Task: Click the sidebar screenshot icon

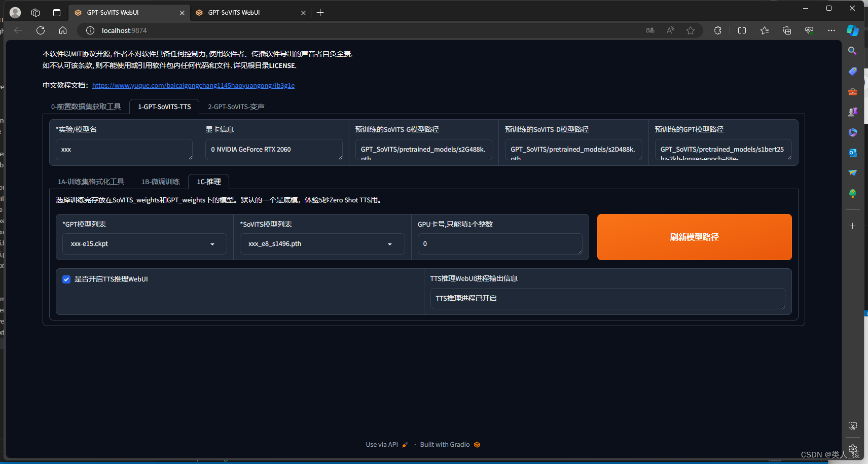Action: [853, 426]
